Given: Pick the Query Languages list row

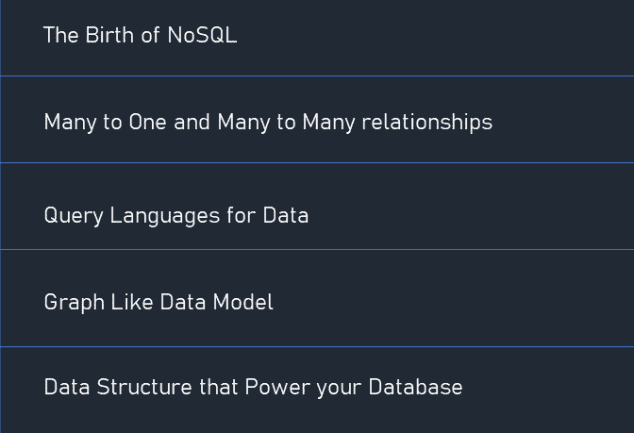Looking at the screenshot, I should click(x=317, y=206).
